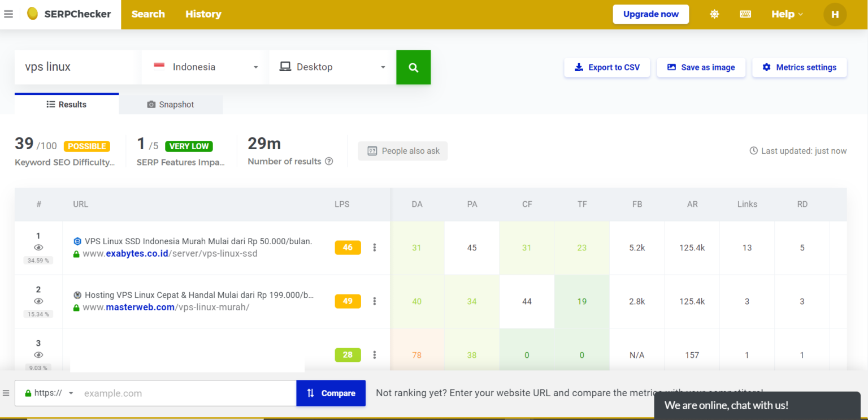Click the lock icon beside exabytes URL
The width and height of the screenshot is (868, 420).
(76, 254)
